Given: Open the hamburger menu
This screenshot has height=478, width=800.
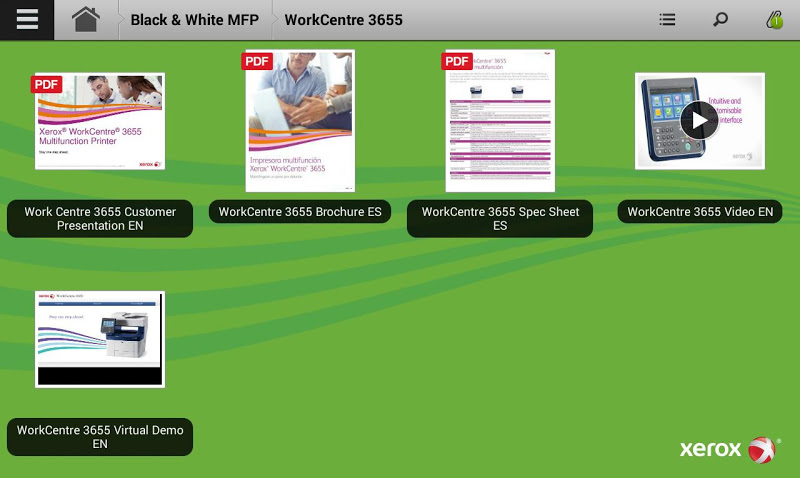Looking at the screenshot, I should (x=27, y=19).
